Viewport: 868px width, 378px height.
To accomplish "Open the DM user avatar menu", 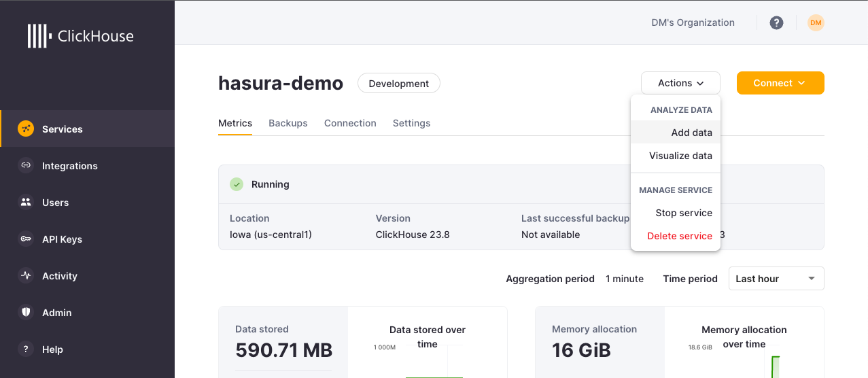I will point(816,23).
